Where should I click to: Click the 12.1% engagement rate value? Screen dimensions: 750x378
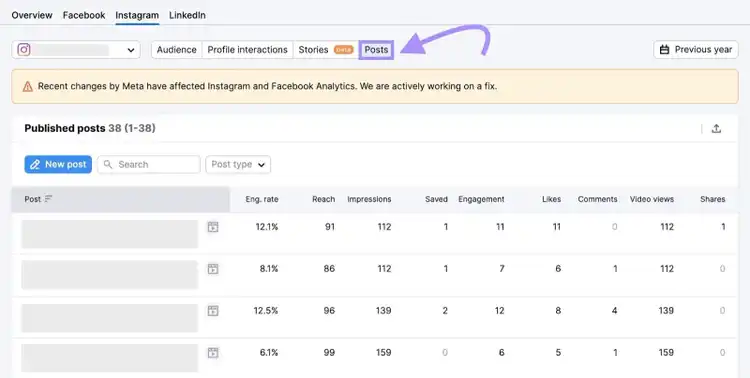coord(266,227)
